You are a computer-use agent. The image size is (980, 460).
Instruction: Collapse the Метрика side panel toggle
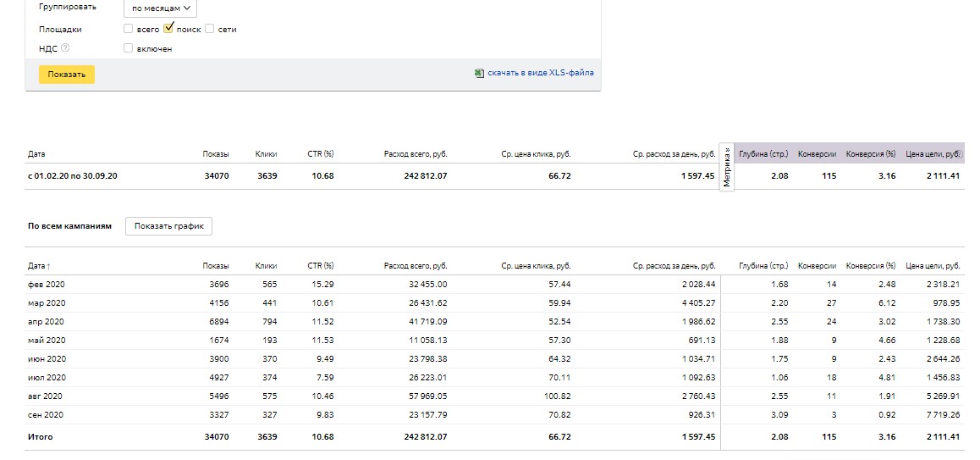pos(727,167)
